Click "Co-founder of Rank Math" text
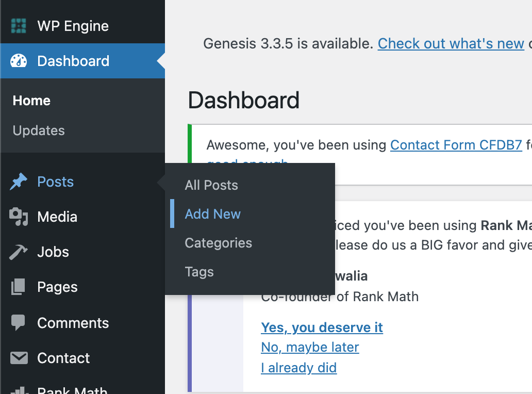532x394 pixels. point(340,297)
